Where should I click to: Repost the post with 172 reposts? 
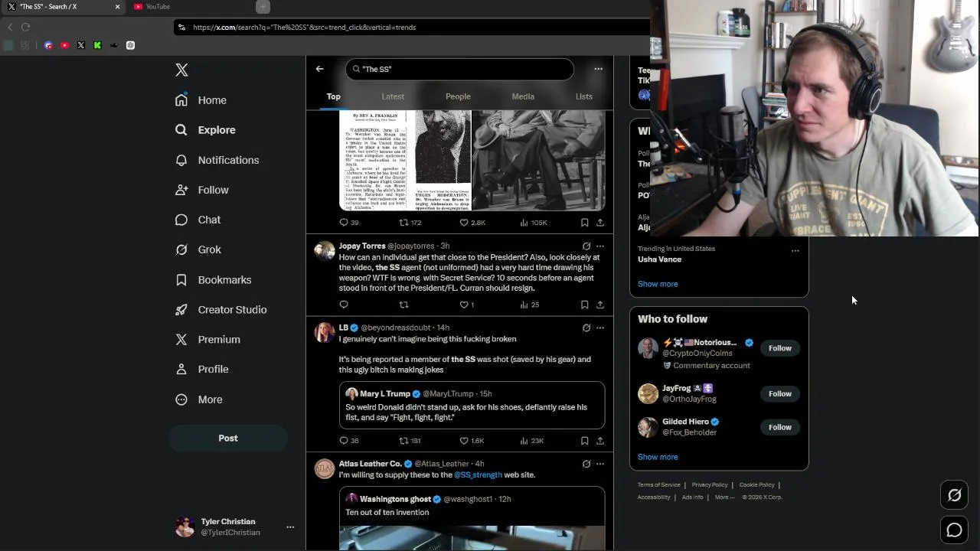[x=410, y=223]
